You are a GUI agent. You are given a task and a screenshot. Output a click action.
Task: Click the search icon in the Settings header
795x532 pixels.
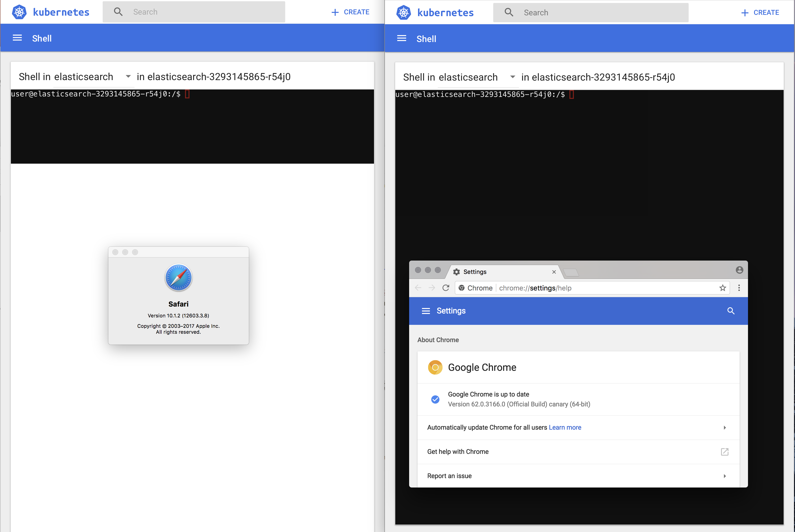click(731, 311)
